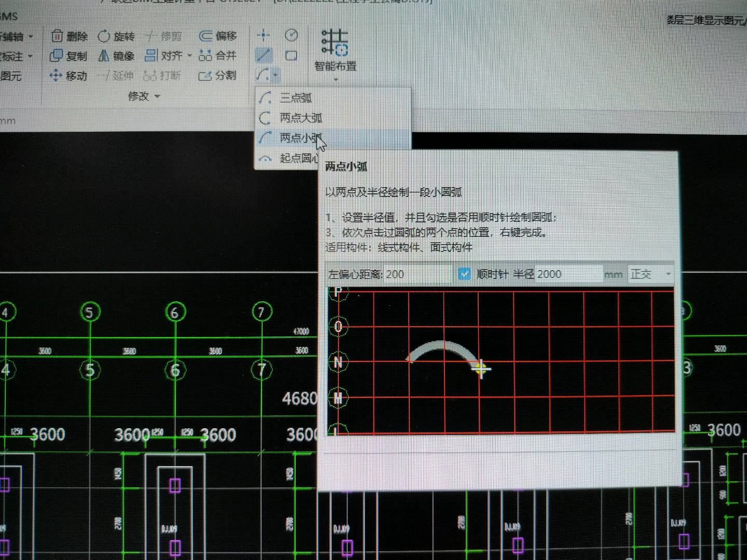Select the straight line drawing tool

[x=264, y=54]
